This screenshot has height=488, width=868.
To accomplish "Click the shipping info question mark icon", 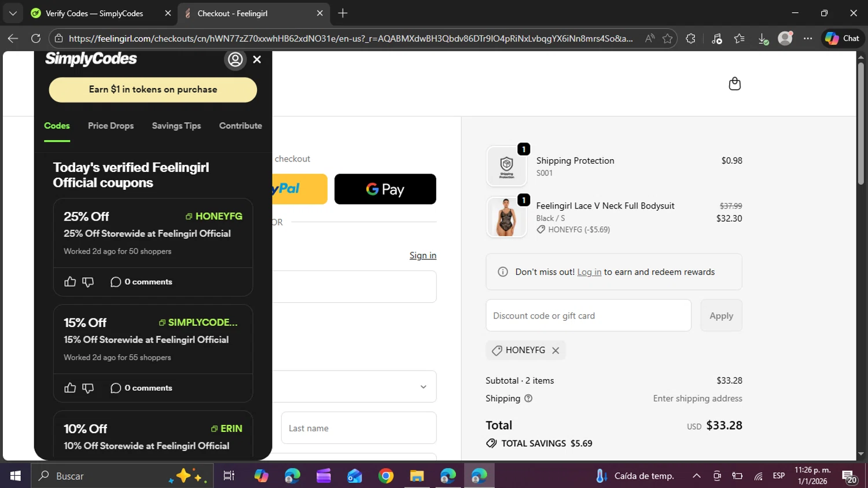I will 528,398.
